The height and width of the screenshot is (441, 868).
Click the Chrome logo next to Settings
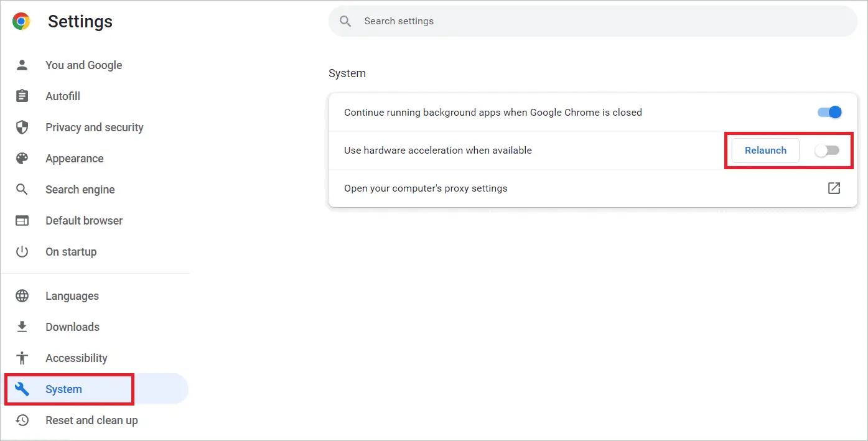pyautogui.click(x=20, y=20)
